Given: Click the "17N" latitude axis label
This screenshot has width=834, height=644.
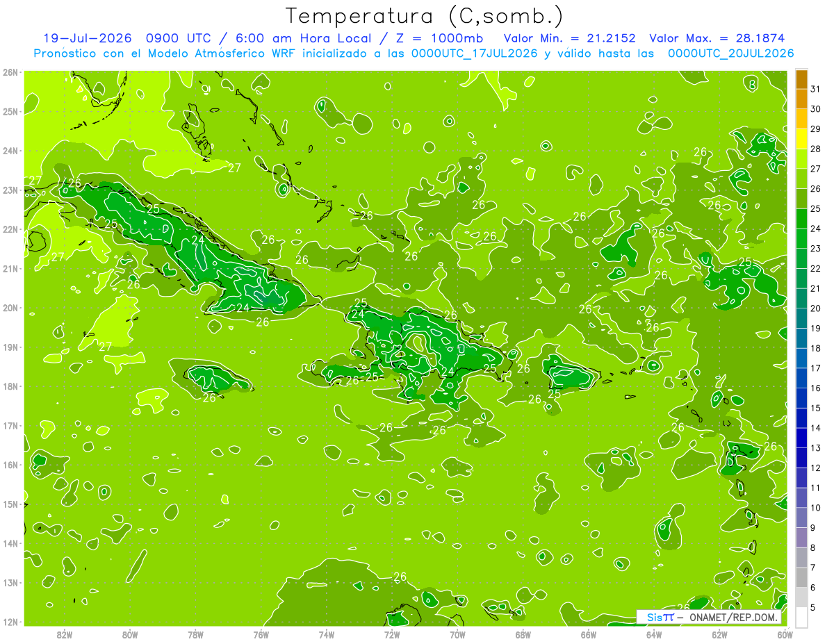Looking at the screenshot, I should coord(10,426).
